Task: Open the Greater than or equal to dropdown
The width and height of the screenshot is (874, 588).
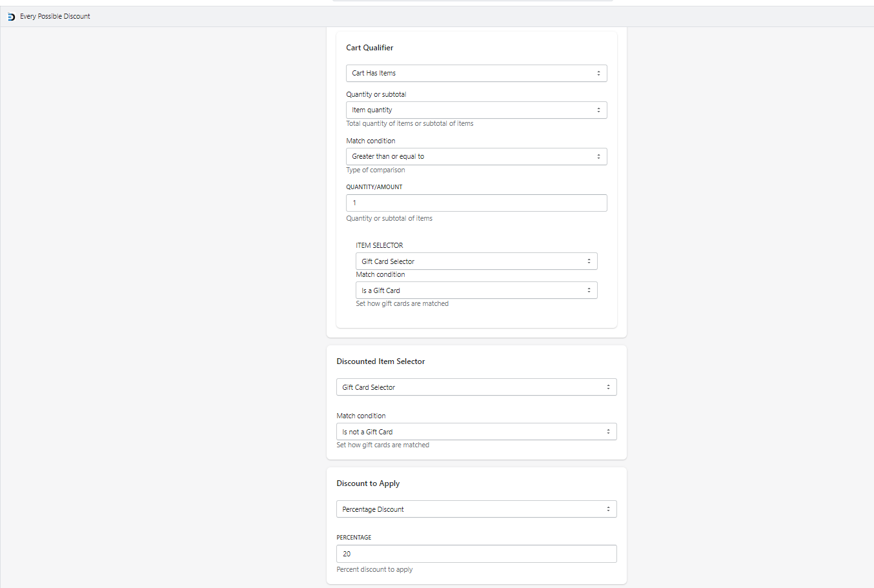Action: (476, 157)
